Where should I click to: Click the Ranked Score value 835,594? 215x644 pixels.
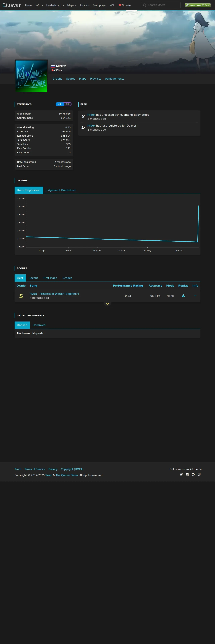66,136
